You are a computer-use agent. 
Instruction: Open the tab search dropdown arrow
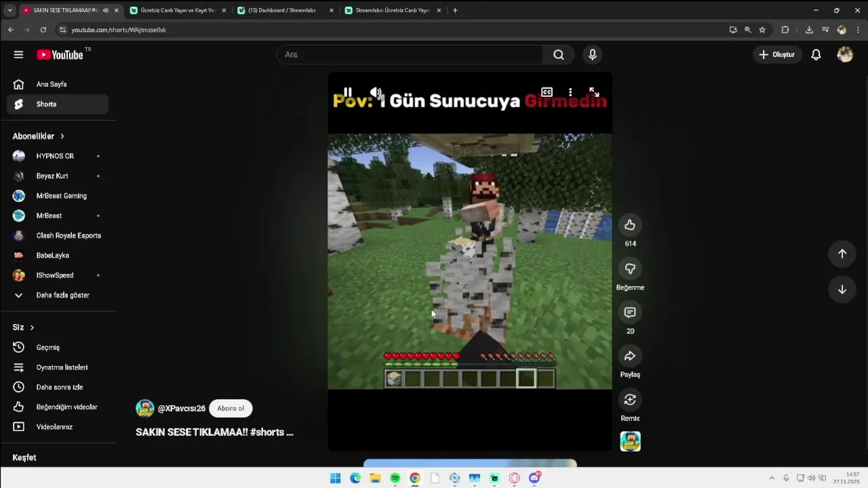tap(9, 10)
